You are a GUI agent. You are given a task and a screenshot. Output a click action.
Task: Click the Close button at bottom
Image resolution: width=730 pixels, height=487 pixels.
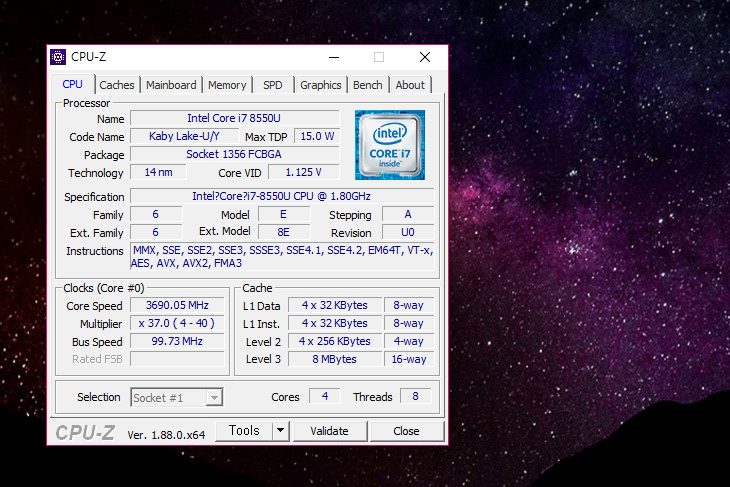click(406, 431)
